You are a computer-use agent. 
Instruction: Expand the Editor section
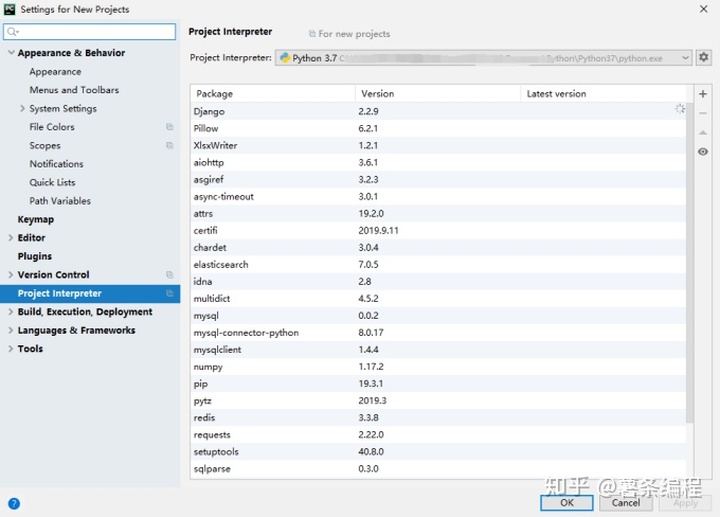[x=11, y=237]
